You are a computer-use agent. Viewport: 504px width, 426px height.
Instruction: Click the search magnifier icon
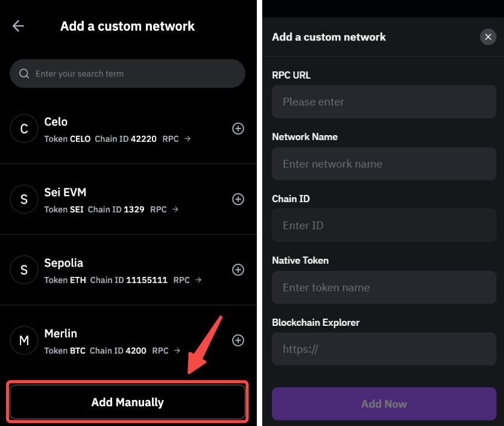tap(24, 74)
